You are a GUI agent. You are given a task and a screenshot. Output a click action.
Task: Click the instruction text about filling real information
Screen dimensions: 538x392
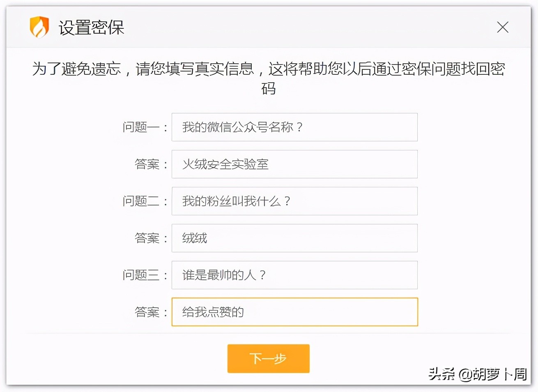(x=269, y=78)
